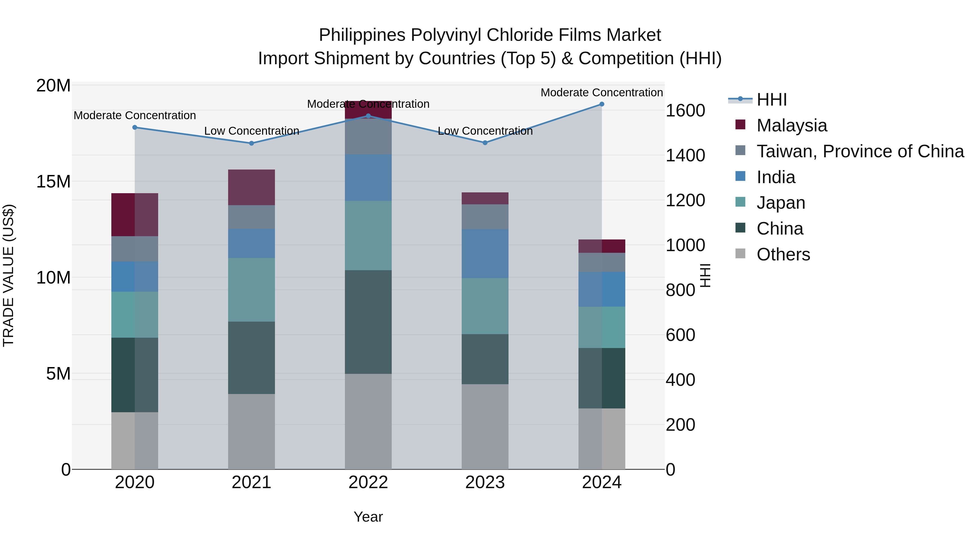Viewport: 980px width, 551px height.
Task: Click the 1000 HHI axis tick label
Action: coord(685,245)
